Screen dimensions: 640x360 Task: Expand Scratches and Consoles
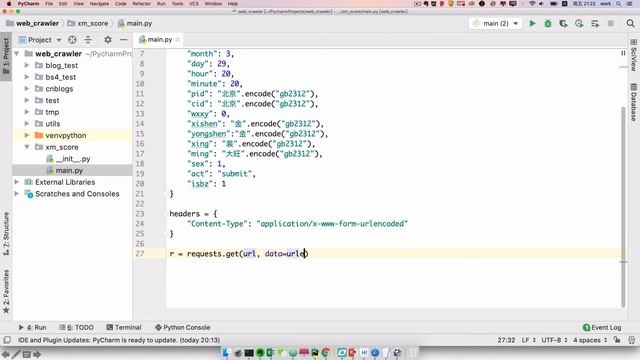click(x=17, y=193)
